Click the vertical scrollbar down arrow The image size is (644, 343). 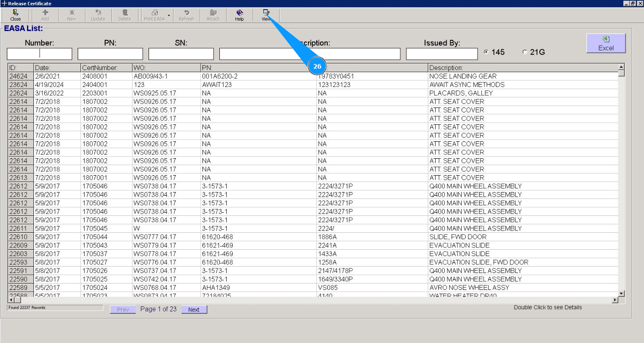coord(621,293)
